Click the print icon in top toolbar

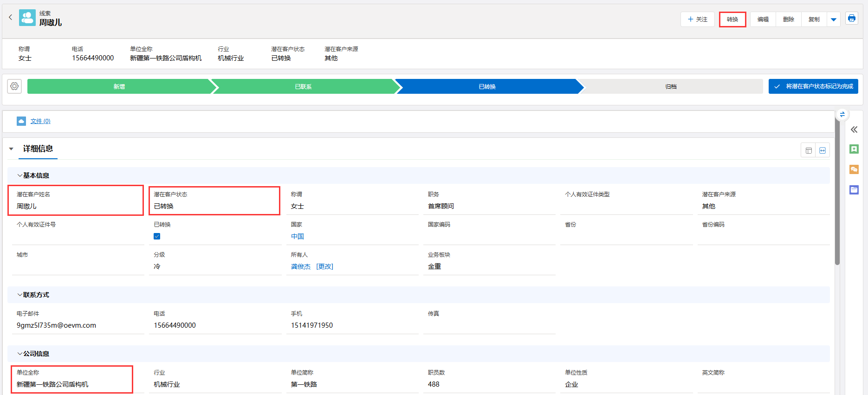click(x=851, y=19)
